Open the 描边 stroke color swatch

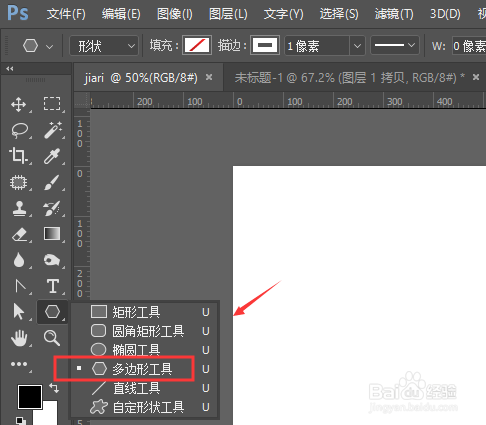point(265,45)
